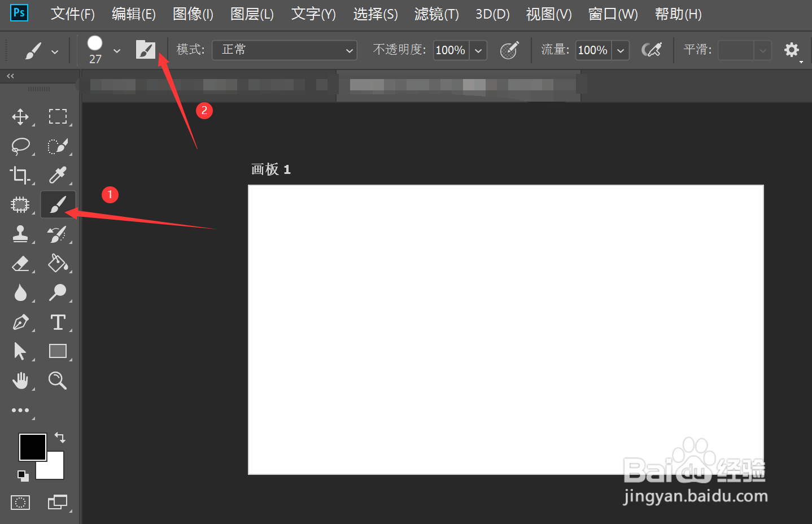Enable airbrush-style build-up effects

tap(651, 50)
